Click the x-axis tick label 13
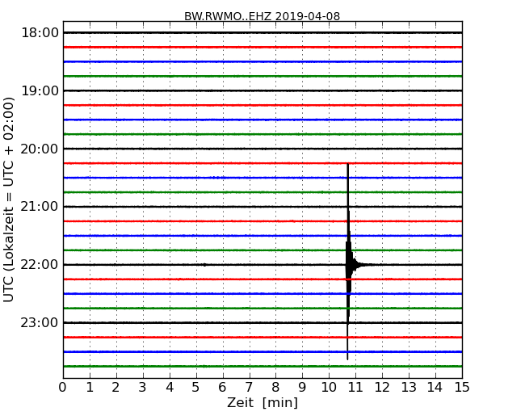Viewport: 525px width, 420px height. click(x=409, y=388)
